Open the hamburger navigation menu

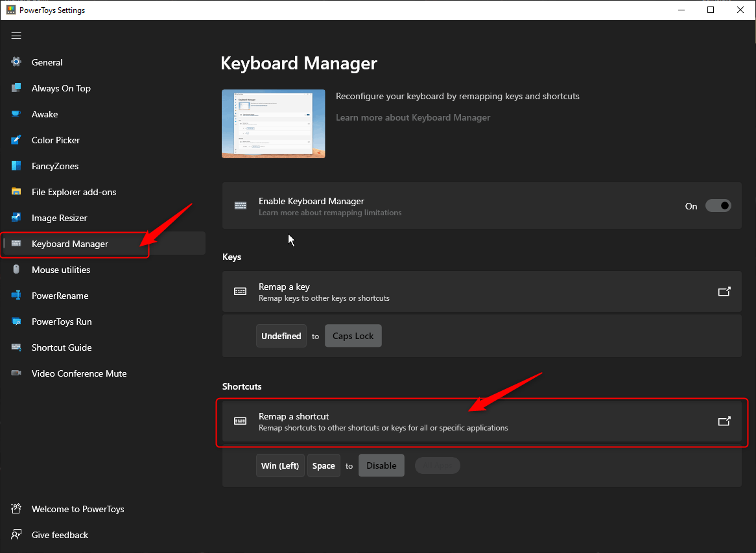pos(16,36)
